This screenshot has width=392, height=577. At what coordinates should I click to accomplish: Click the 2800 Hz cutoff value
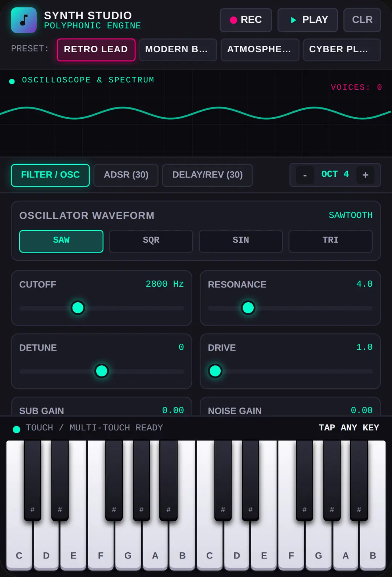coord(165,284)
